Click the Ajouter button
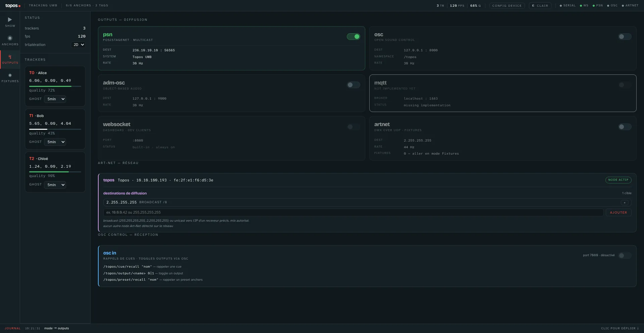This screenshot has width=644, height=333. coord(619,213)
